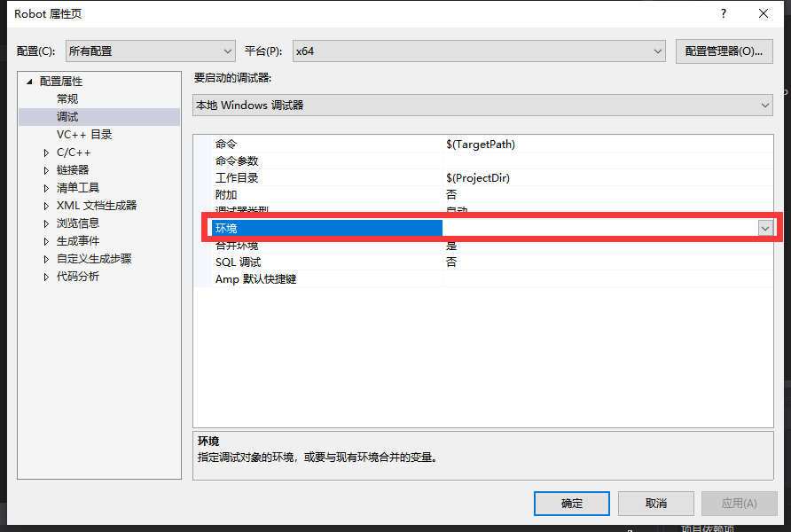The width and height of the screenshot is (791, 532).
Task: Expand the 清单工具 tree node
Action: [46, 188]
